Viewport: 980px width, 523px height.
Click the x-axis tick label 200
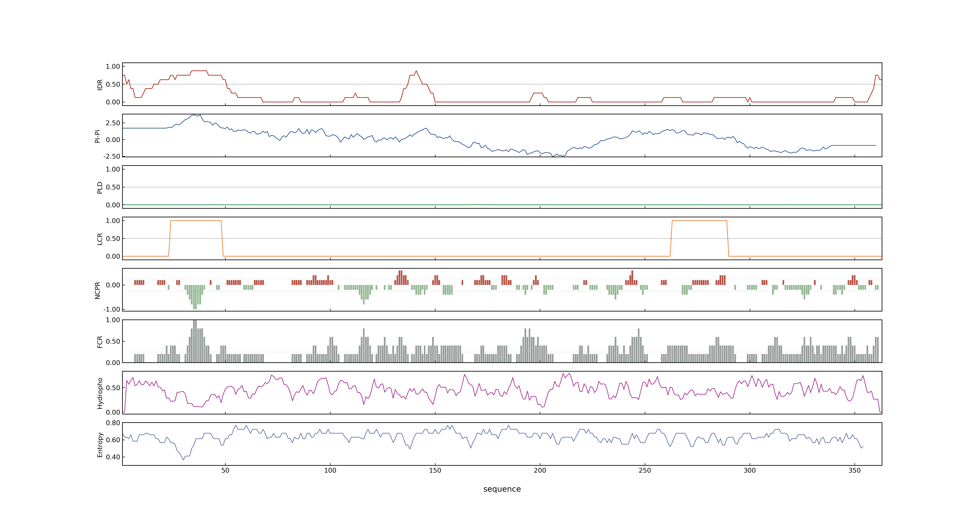coord(540,470)
